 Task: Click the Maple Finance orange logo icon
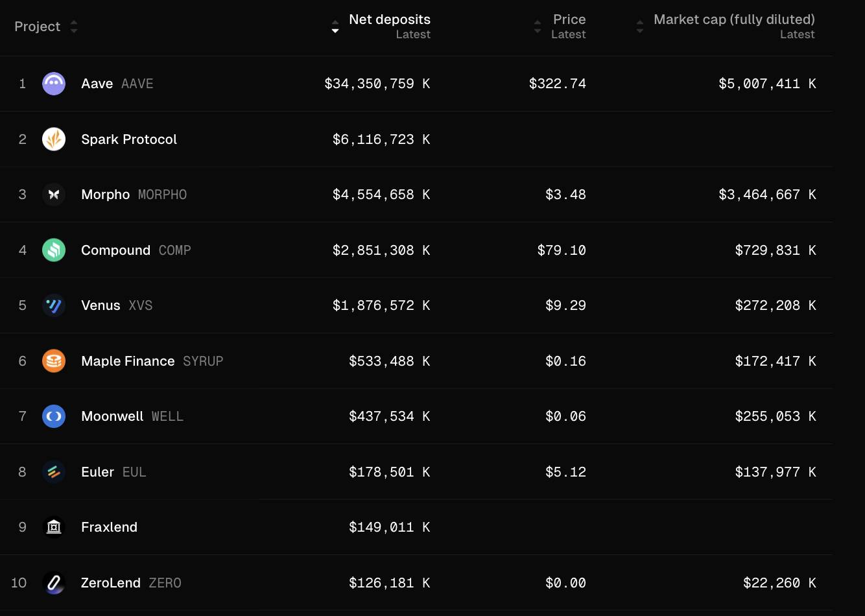click(54, 361)
